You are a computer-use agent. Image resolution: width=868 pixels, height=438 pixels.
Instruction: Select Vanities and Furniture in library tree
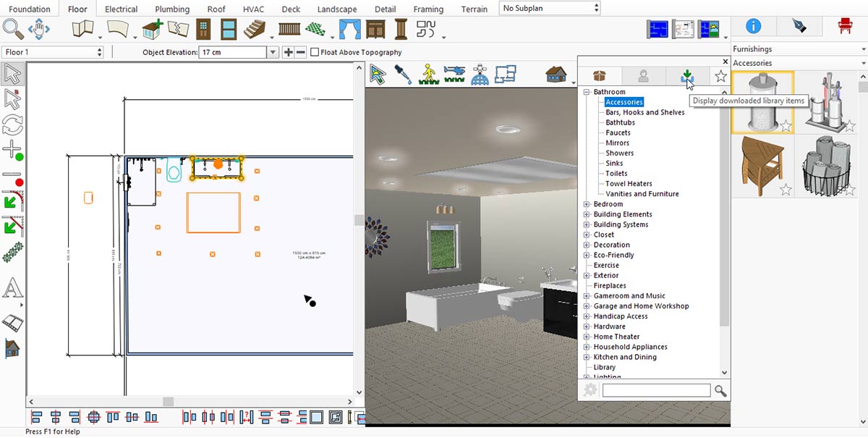642,194
